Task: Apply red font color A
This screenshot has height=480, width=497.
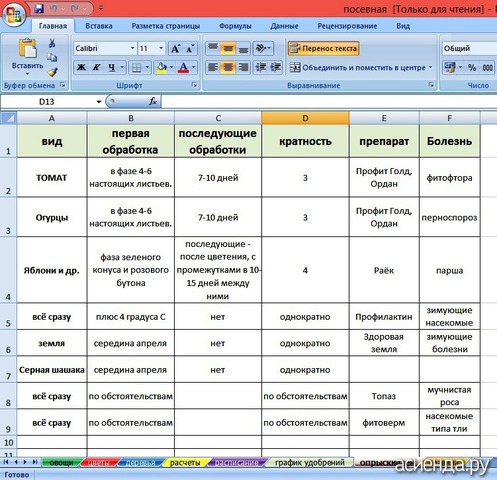Action: tap(183, 68)
